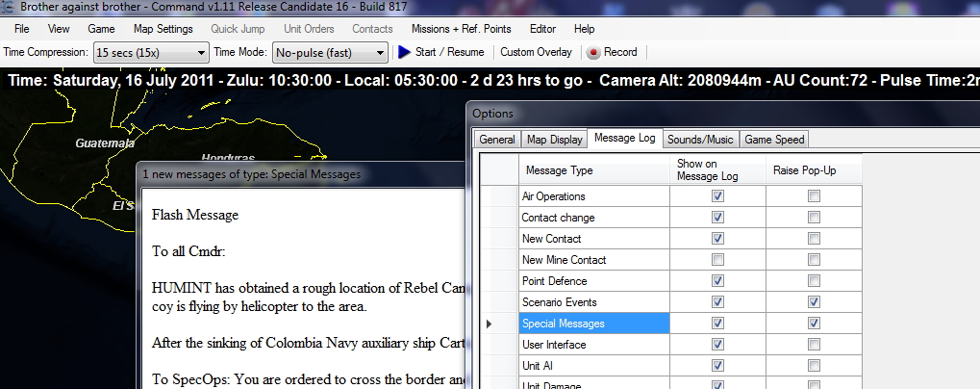Open the Contacts menu

(x=372, y=29)
